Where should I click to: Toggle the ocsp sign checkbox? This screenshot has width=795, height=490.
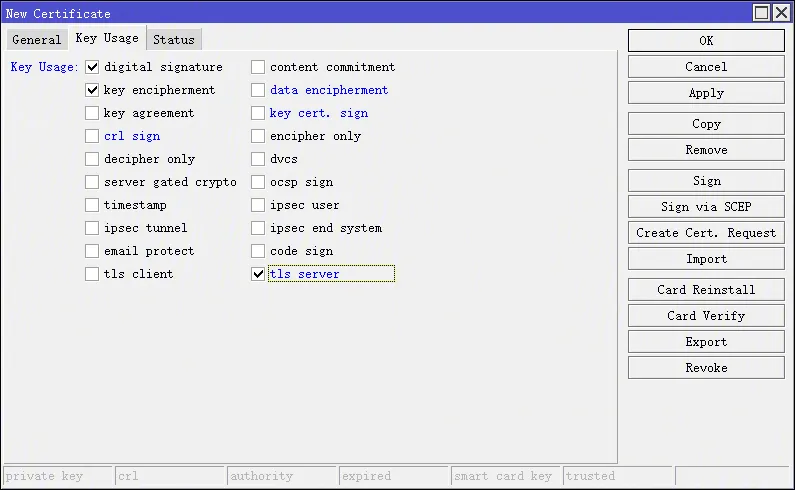point(258,182)
